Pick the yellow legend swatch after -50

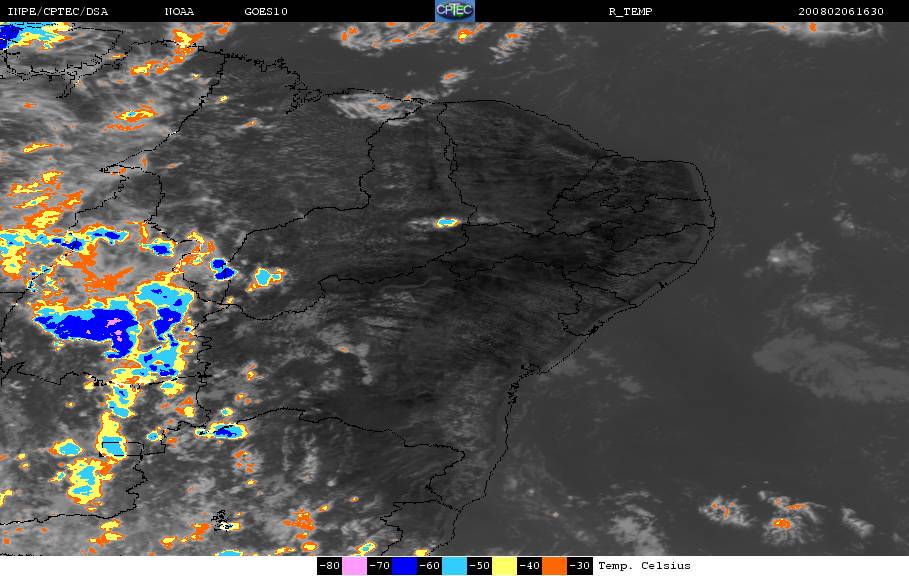504,566
